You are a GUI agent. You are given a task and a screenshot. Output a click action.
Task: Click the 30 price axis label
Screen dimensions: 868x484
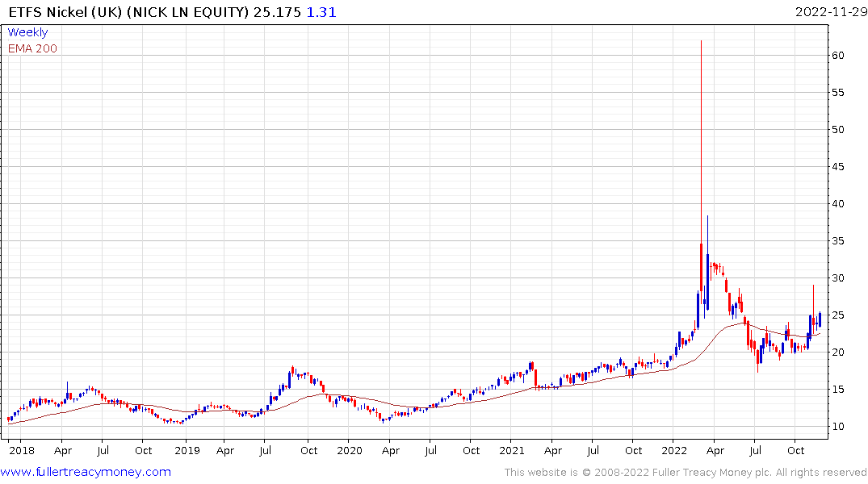(x=837, y=277)
